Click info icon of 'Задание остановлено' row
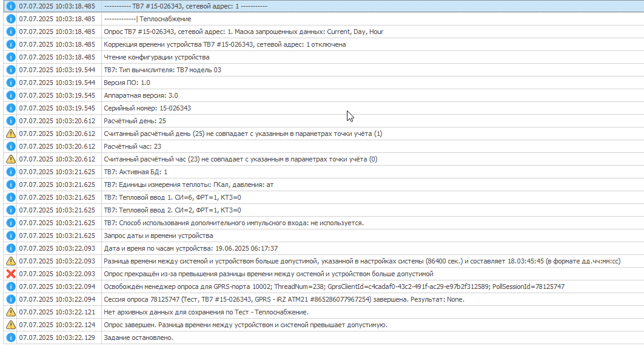644x346 pixels. click(10, 338)
